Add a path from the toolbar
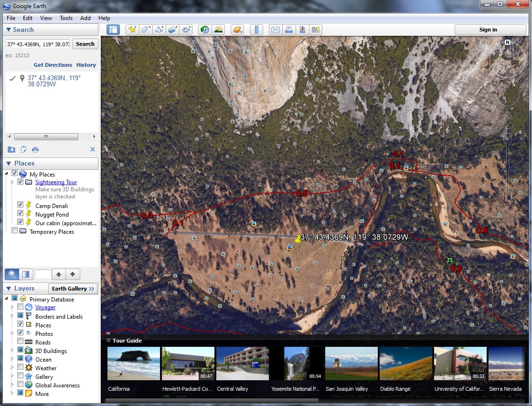The width and height of the screenshot is (532, 406). 159,30
